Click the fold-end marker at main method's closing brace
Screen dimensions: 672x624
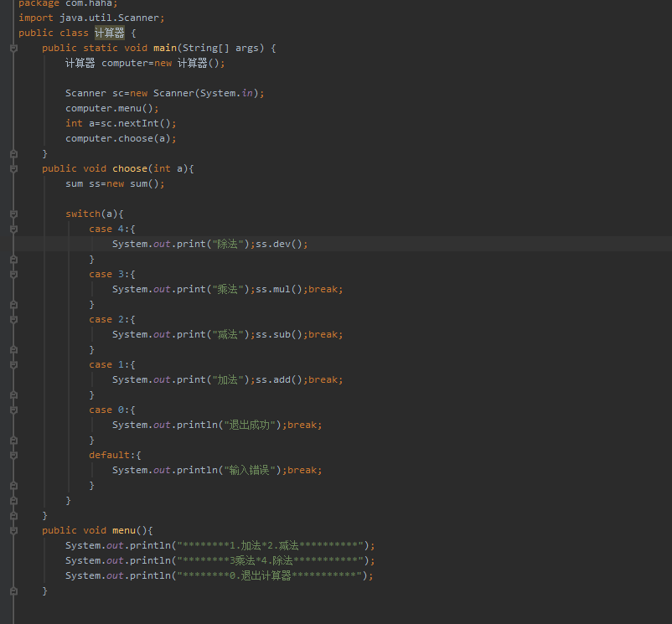click(13, 154)
